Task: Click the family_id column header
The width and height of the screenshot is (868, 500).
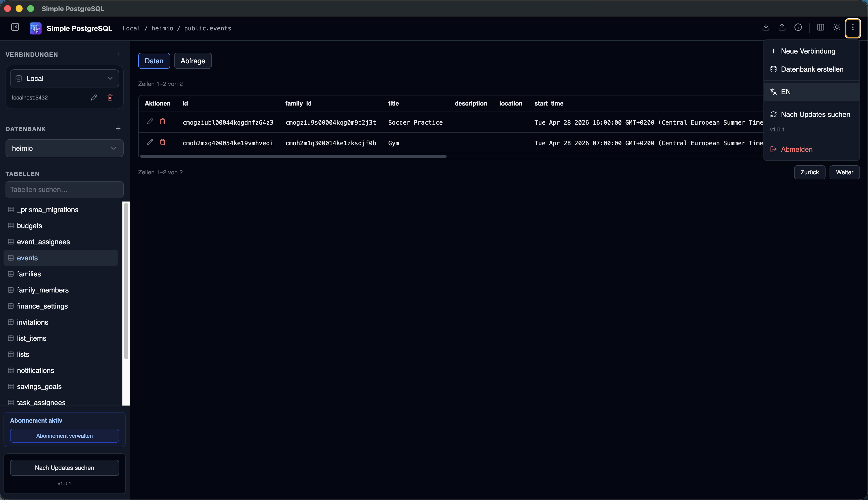Action: (298, 103)
